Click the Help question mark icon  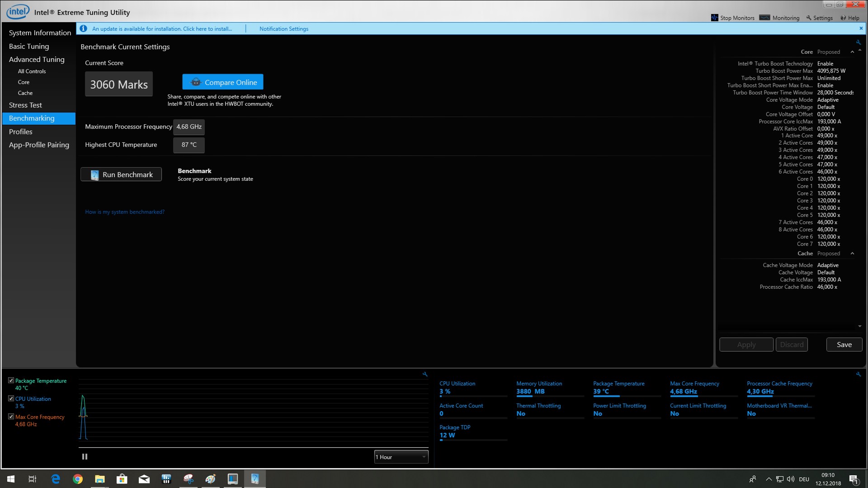coord(843,18)
